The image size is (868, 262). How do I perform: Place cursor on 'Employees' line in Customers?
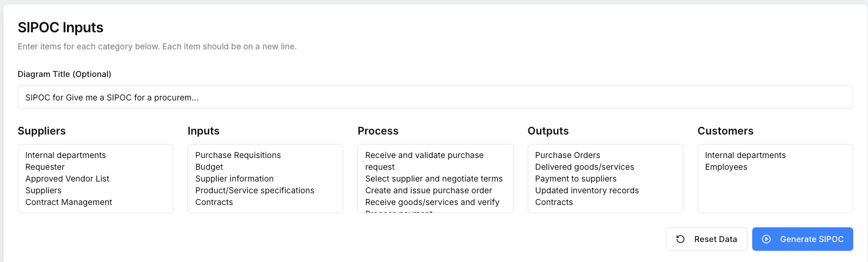(x=726, y=167)
